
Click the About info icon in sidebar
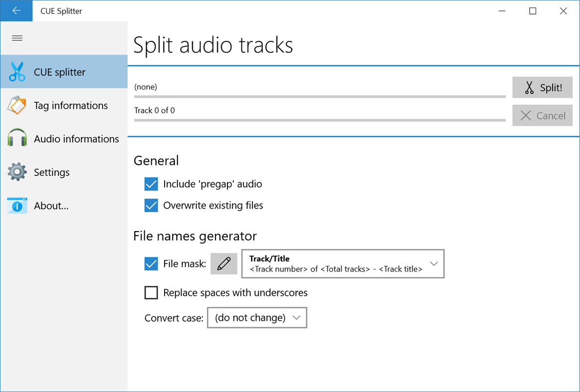pyautogui.click(x=16, y=205)
